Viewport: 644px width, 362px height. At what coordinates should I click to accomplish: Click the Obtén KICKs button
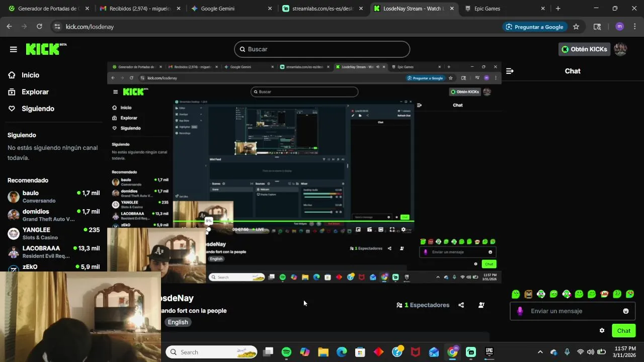click(x=584, y=49)
